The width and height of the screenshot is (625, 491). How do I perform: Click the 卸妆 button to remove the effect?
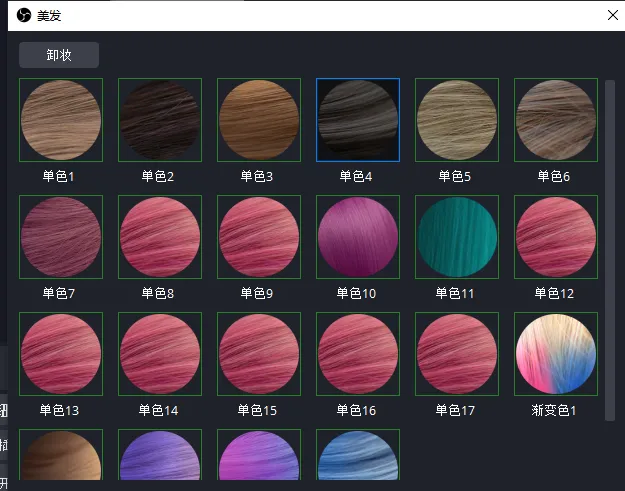(59, 55)
